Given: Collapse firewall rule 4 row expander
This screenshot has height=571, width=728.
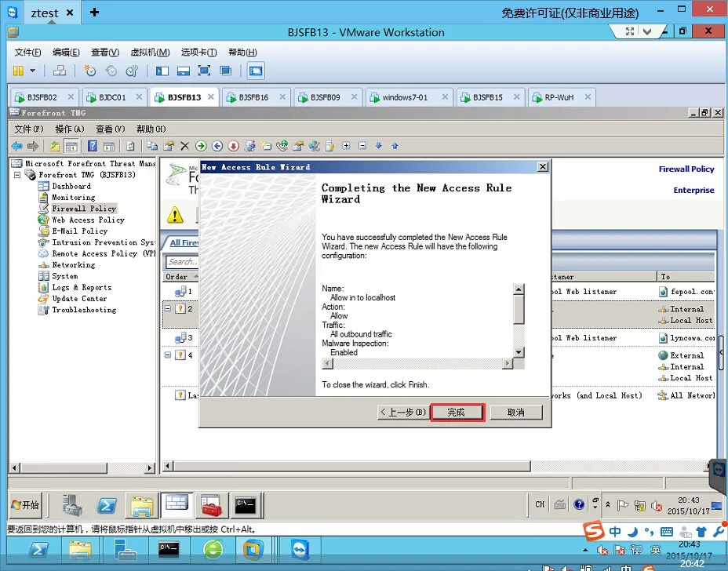Looking at the screenshot, I should [168, 355].
